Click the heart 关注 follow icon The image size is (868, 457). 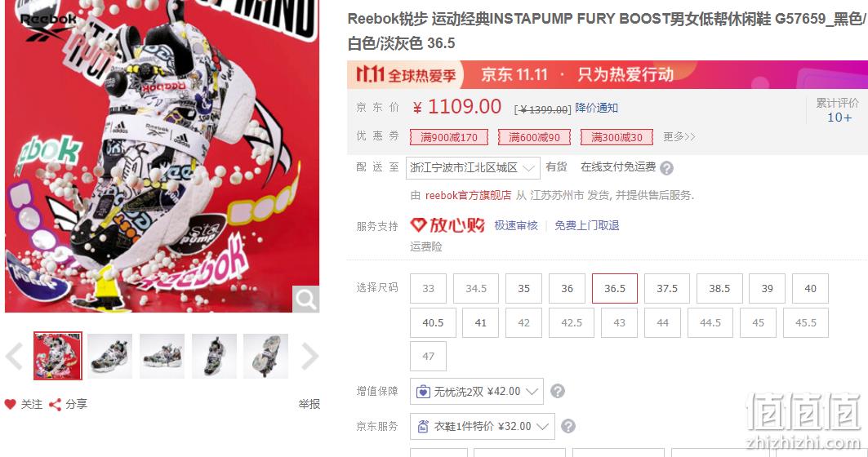[x=10, y=405]
